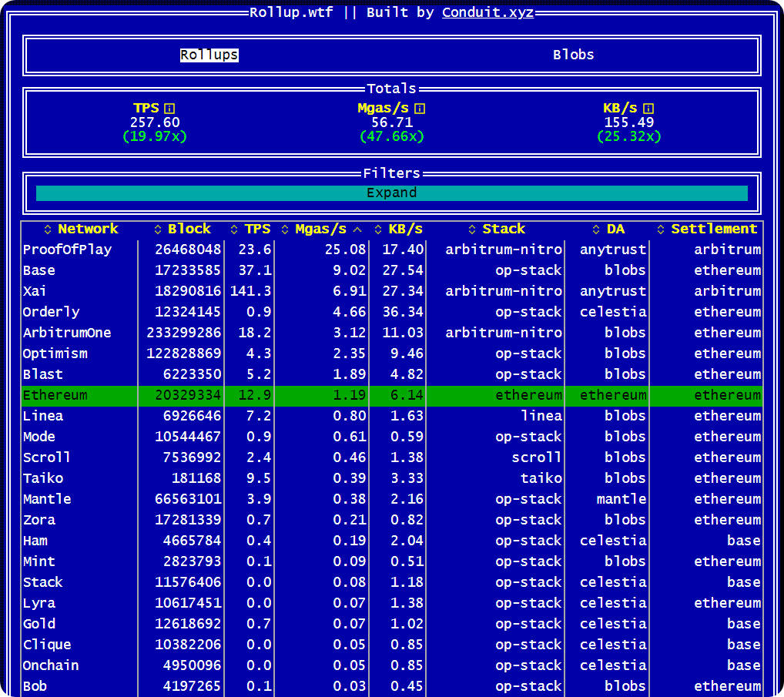
Task: Click the ascending caret after Mgas/s header
Action: coord(357,230)
